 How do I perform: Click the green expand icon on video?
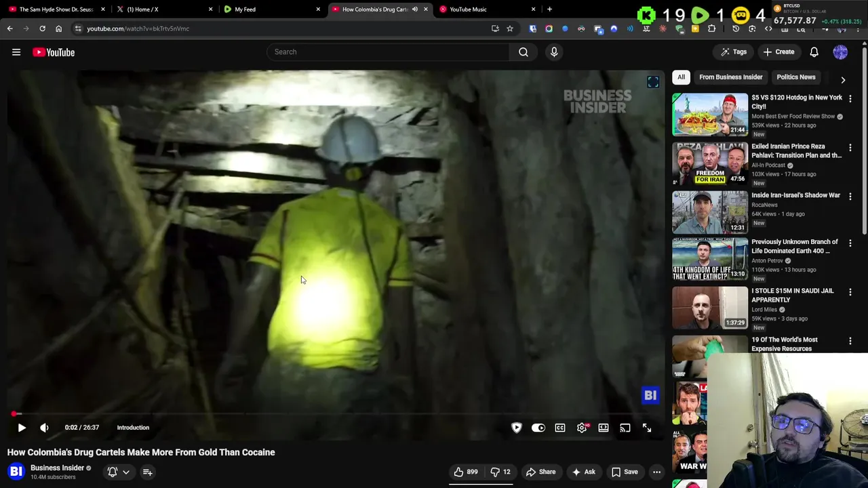coord(653,82)
